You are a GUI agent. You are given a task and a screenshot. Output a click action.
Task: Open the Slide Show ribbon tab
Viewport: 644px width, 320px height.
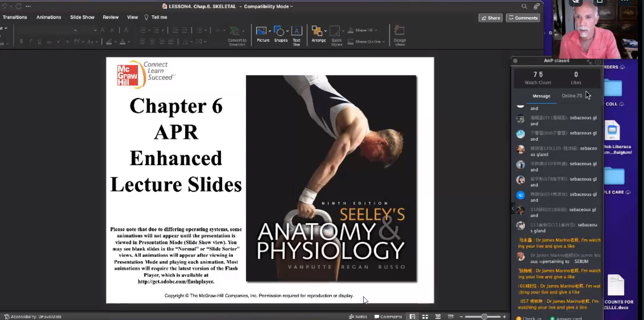click(82, 18)
